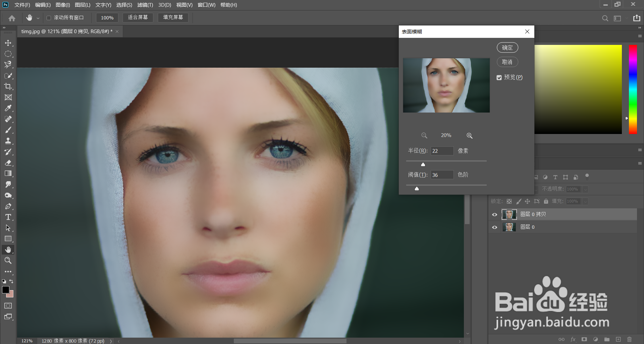The image size is (644, 344).
Task: Select the Quick Selection tool
Action: pyautogui.click(x=8, y=76)
